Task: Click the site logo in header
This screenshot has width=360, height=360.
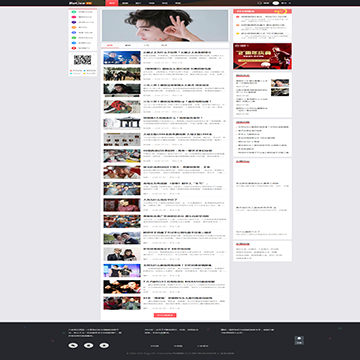Action: [76, 3]
